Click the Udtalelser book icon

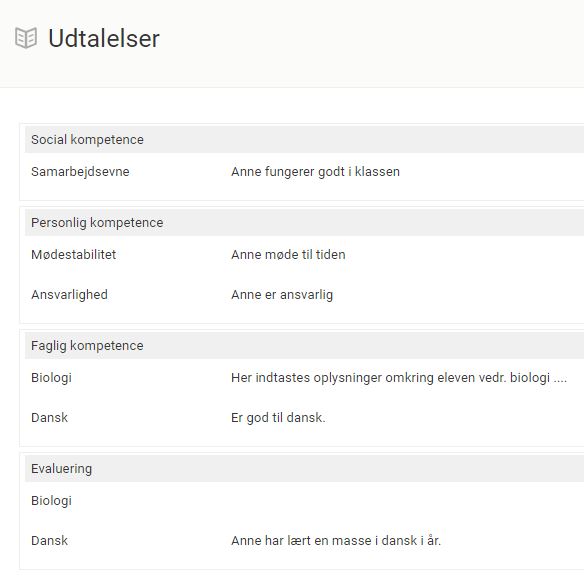pos(26,38)
